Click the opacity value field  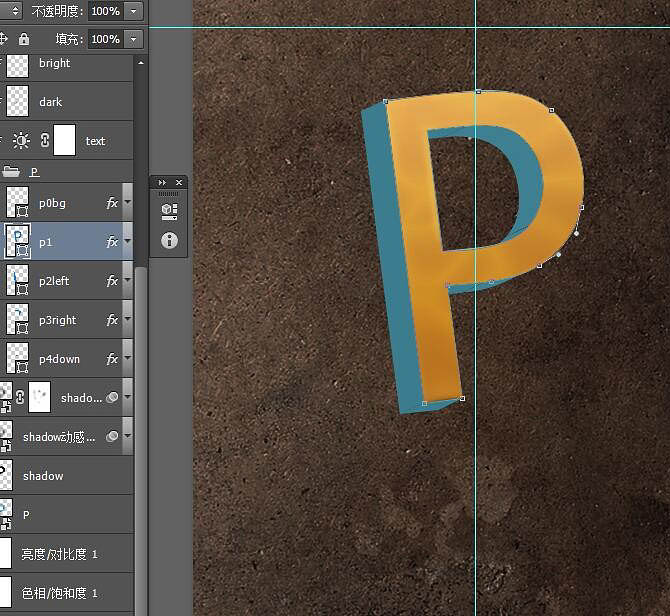[x=105, y=11]
